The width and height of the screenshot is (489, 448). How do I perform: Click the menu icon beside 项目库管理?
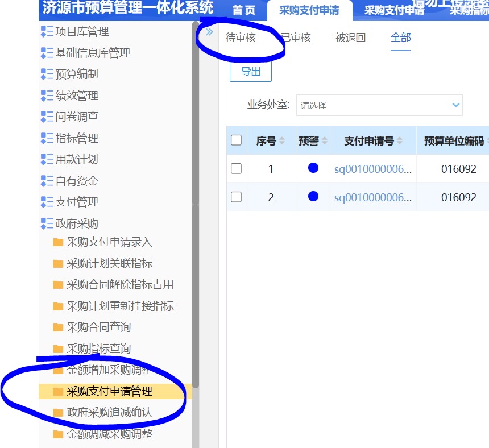pos(47,31)
